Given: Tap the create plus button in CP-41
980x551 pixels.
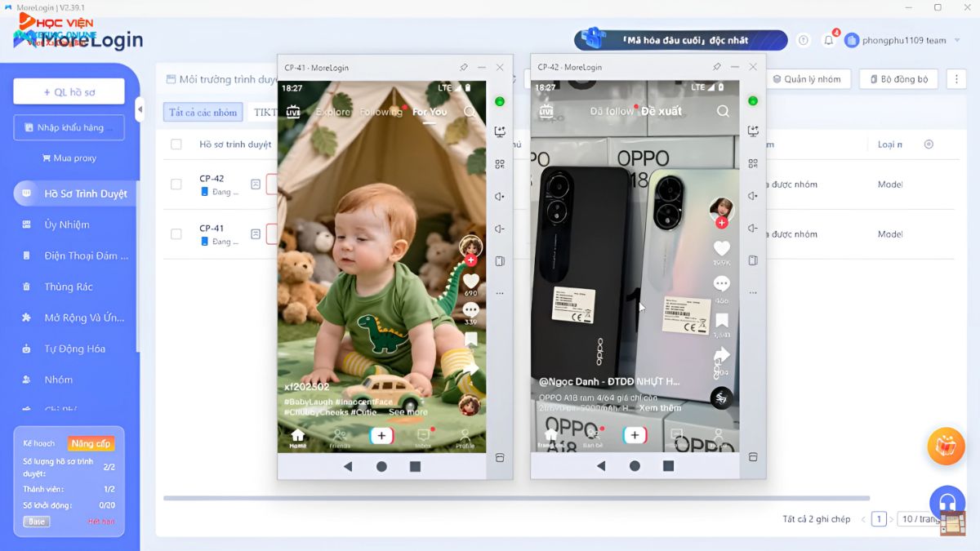Looking at the screenshot, I should click(381, 436).
